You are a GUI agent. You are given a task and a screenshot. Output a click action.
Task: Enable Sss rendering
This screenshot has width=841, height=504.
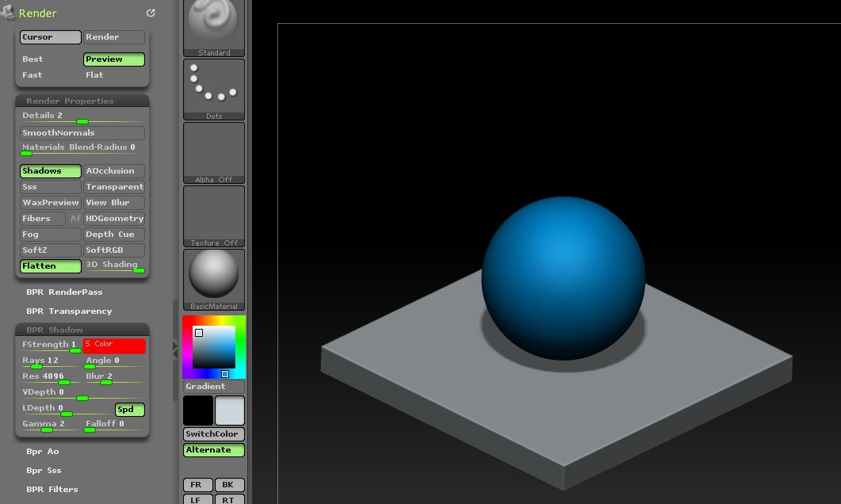[51, 186]
